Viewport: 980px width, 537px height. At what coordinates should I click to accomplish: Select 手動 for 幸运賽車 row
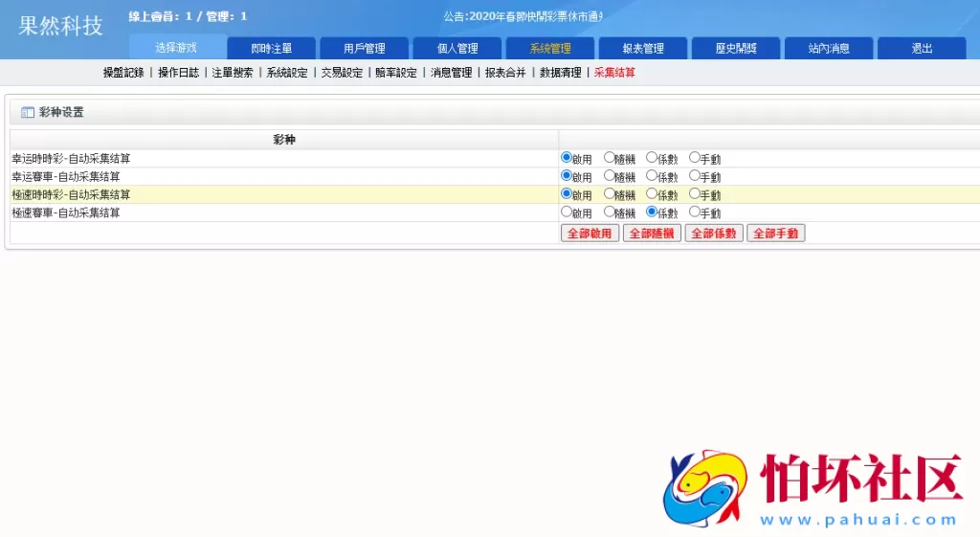(x=695, y=176)
